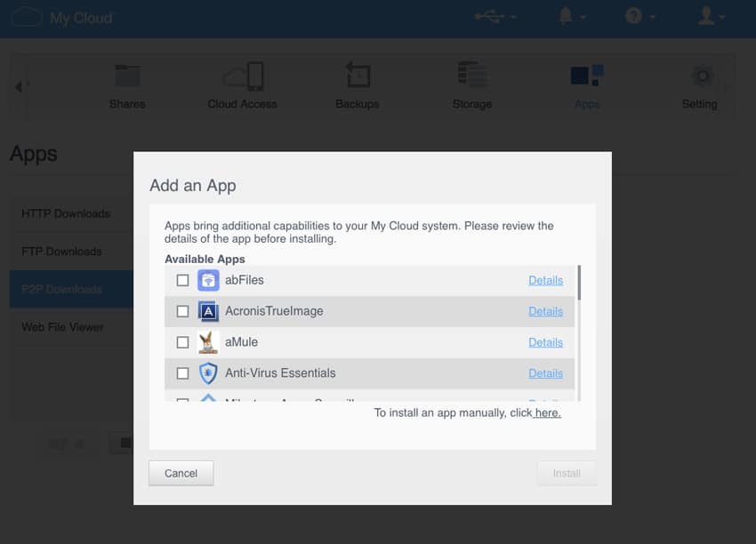The width and height of the screenshot is (756, 544).
Task: Select P2P Downloads in the sidebar
Action: (71, 289)
